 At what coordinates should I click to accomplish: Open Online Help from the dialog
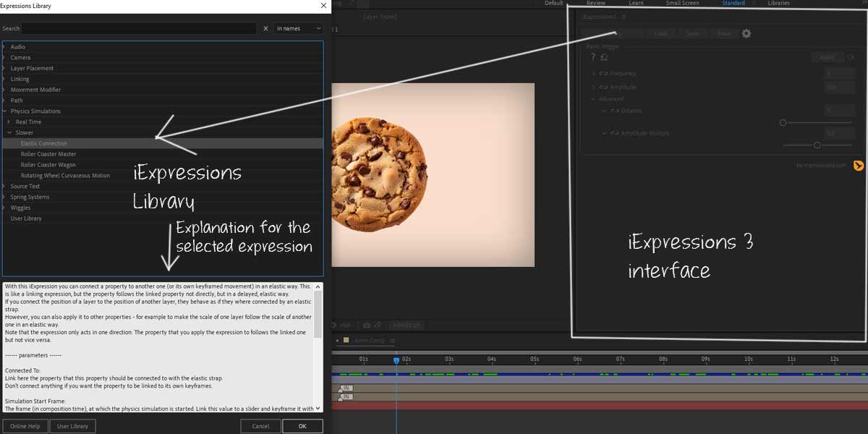click(25, 425)
